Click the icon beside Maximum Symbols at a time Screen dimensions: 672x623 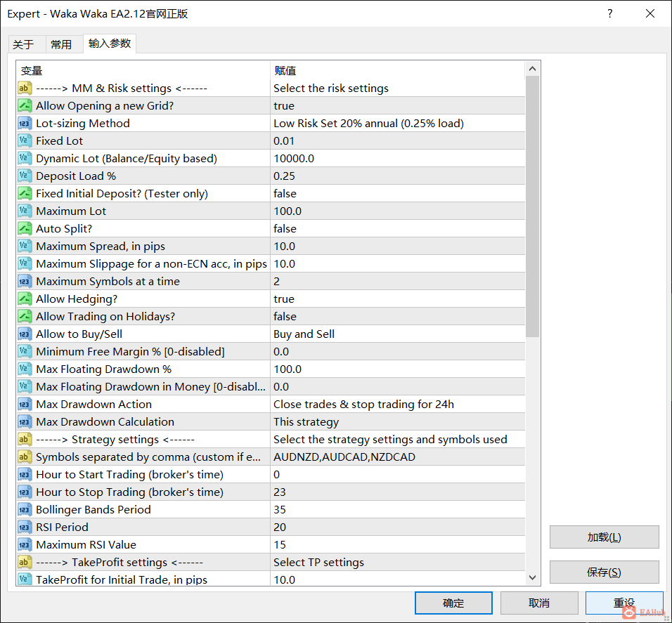tap(25, 282)
